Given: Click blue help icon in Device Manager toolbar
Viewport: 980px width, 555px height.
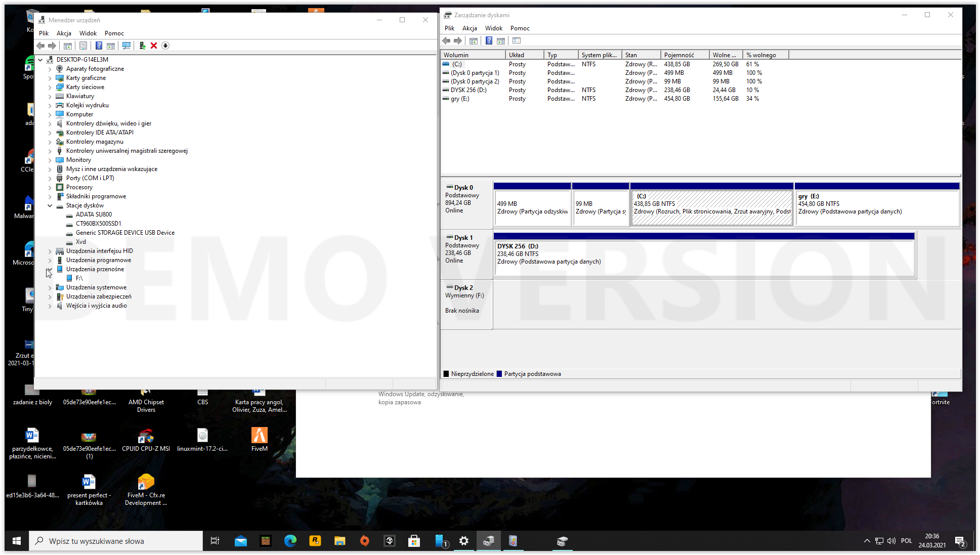Looking at the screenshot, I should click(99, 46).
